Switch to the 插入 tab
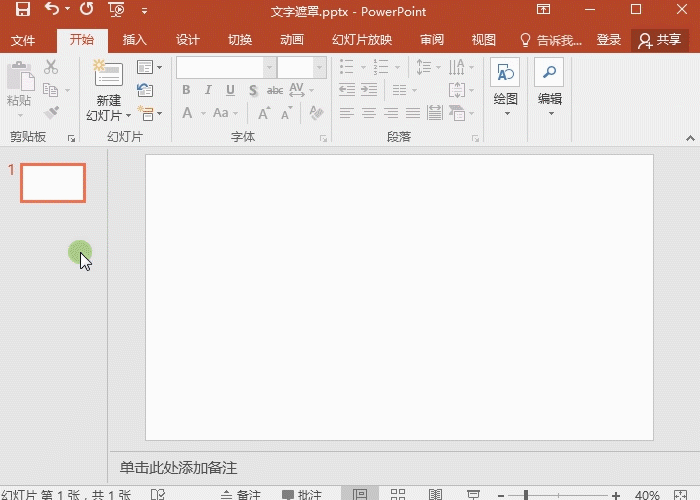 [135, 40]
